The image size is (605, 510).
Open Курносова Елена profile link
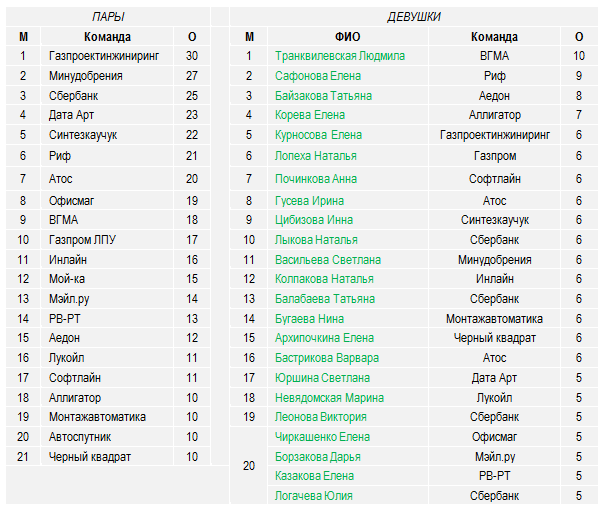pyautogui.click(x=318, y=135)
